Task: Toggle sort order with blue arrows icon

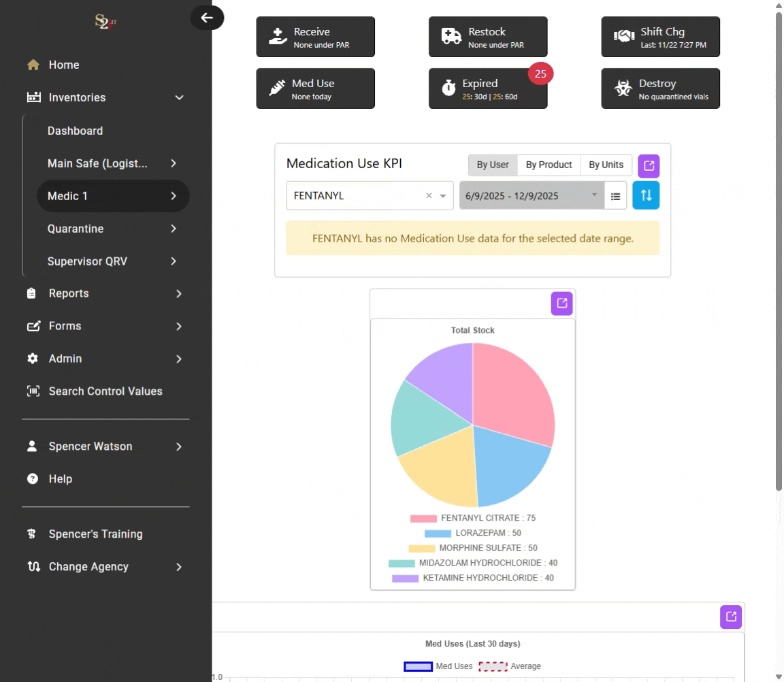Action: tap(645, 195)
